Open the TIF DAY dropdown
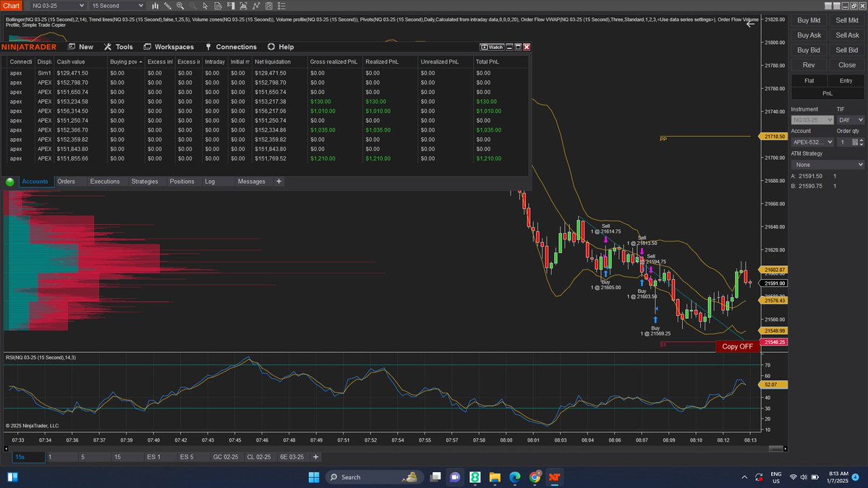This screenshot has width=868, height=488. (x=851, y=120)
